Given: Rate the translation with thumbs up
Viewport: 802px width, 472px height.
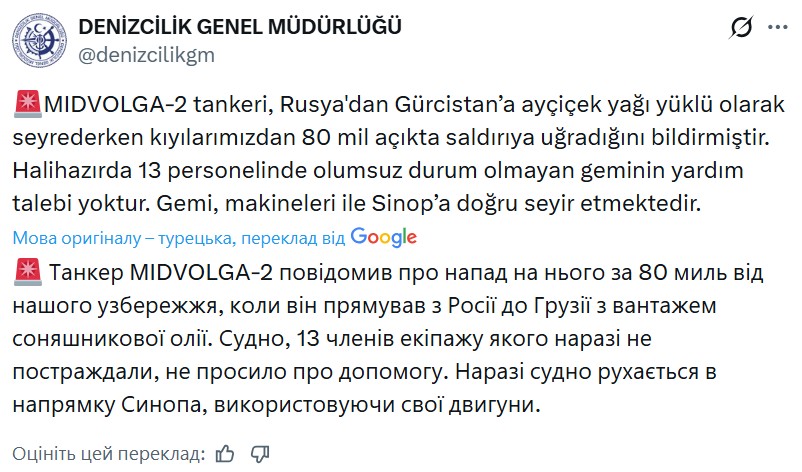Looking at the screenshot, I should (x=225, y=453).
